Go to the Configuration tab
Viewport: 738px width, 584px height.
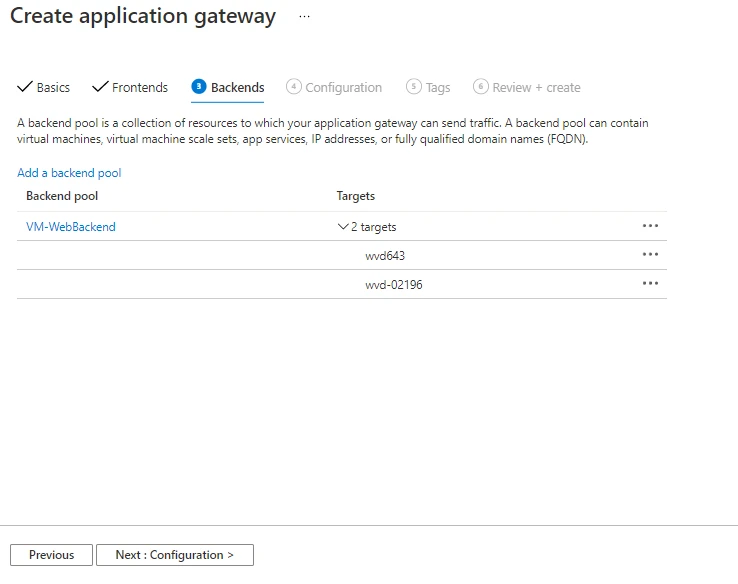343,88
